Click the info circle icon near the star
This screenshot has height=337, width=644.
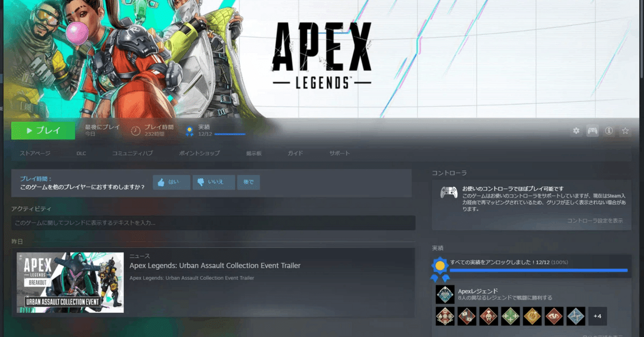[x=609, y=130]
